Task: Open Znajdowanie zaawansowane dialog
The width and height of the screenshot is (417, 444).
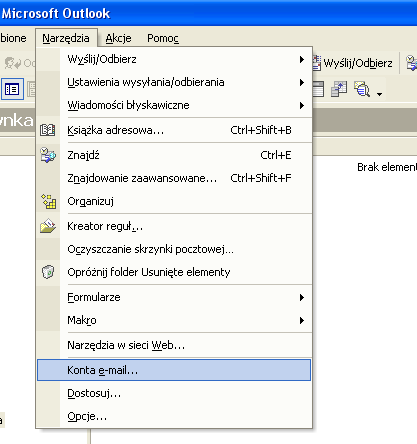Action: tap(174, 178)
